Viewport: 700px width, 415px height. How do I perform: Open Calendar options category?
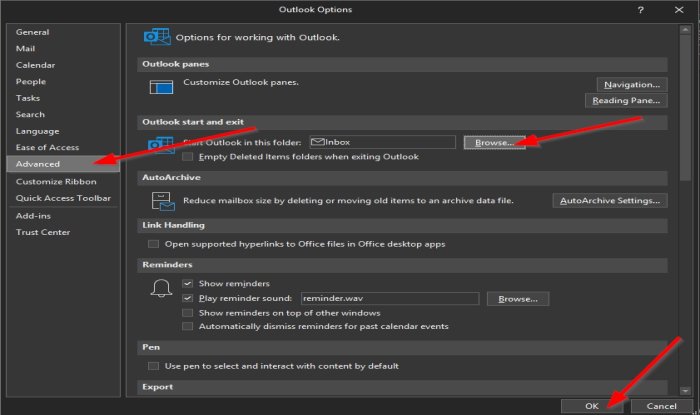(63, 65)
